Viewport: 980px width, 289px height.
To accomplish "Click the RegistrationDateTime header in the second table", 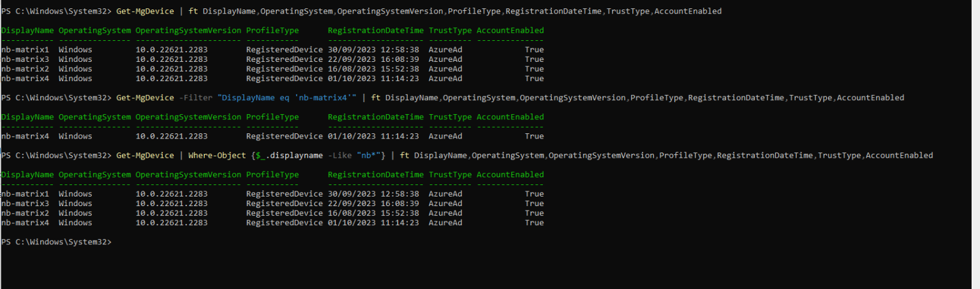I will click(376, 117).
